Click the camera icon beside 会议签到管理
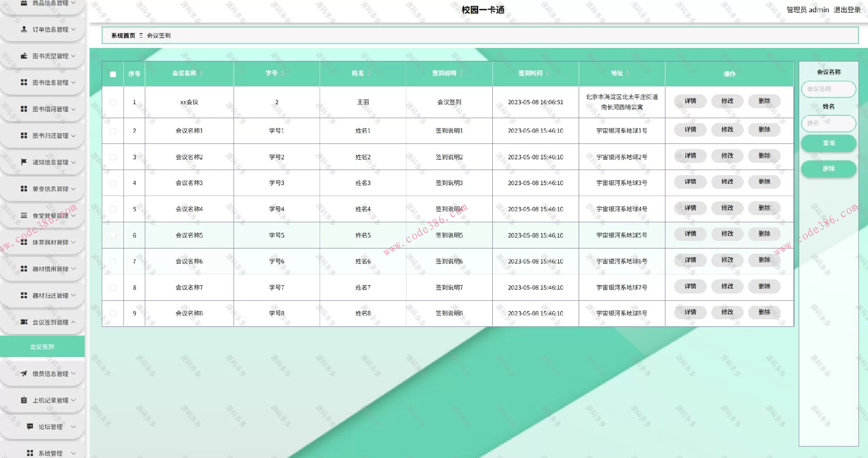868x458 pixels. coord(24,322)
